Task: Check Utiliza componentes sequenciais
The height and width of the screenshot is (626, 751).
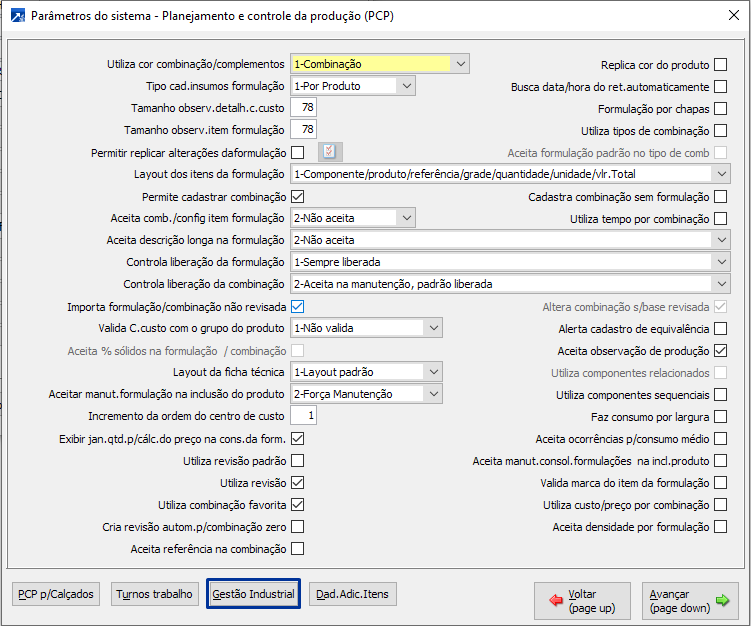Action: click(x=720, y=395)
